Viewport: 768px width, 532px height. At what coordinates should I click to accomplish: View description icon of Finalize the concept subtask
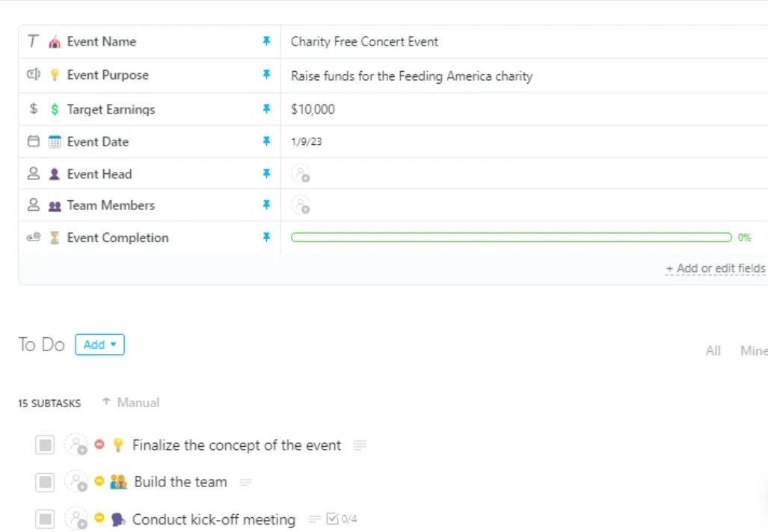360,445
